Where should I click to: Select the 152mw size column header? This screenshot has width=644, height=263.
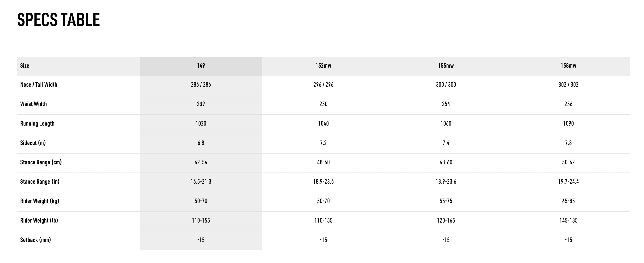[323, 66]
